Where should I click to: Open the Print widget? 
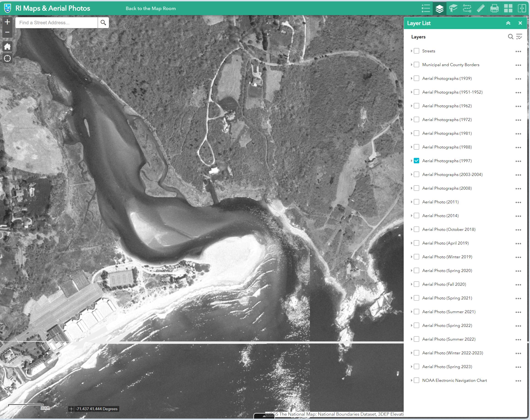(x=494, y=8)
